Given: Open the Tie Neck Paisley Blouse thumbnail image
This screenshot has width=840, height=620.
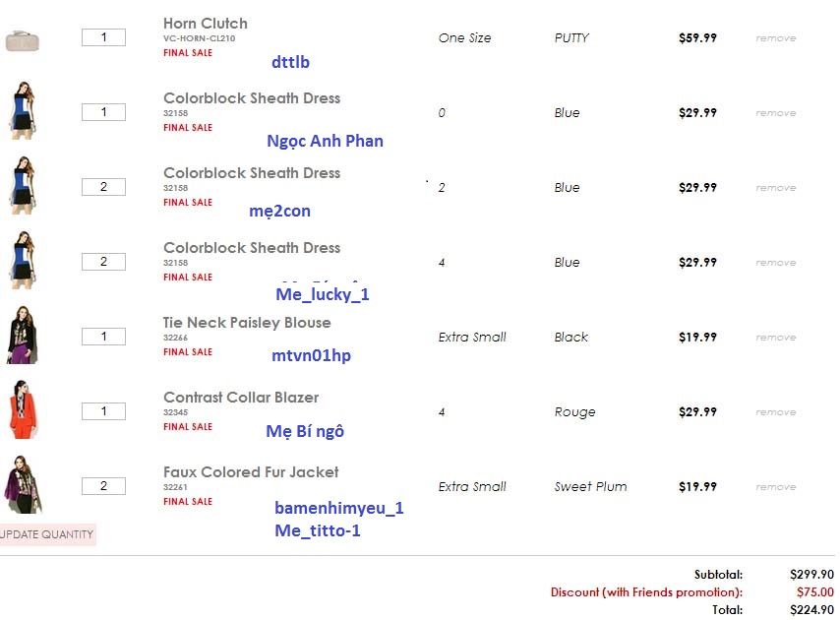Looking at the screenshot, I should point(21,337).
